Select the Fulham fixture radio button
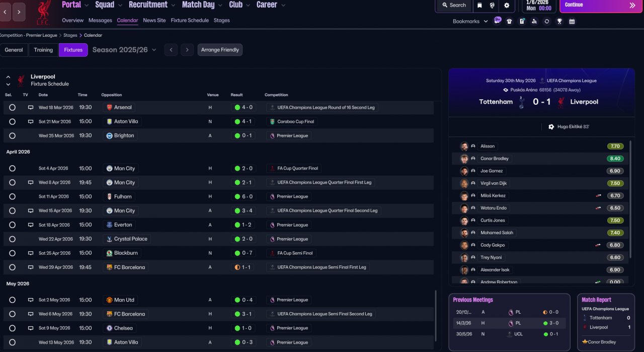The image size is (644, 352). pyautogui.click(x=12, y=196)
